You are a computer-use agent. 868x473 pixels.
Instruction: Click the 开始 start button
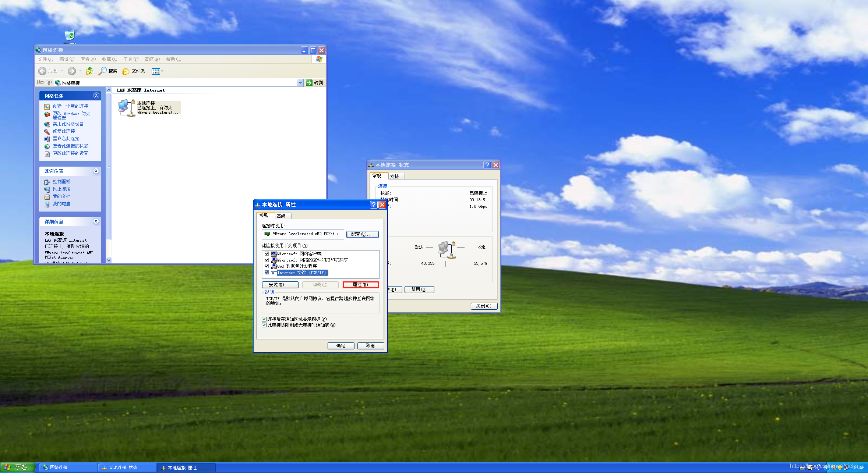(17, 467)
